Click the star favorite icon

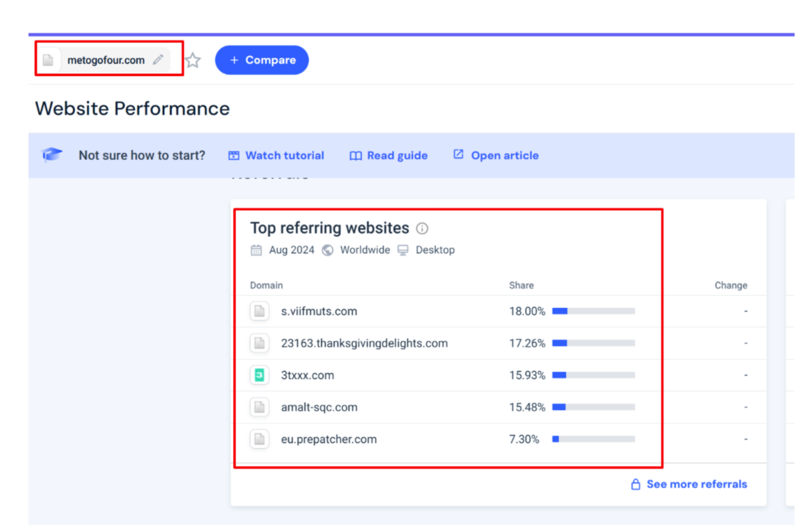[x=193, y=61]
